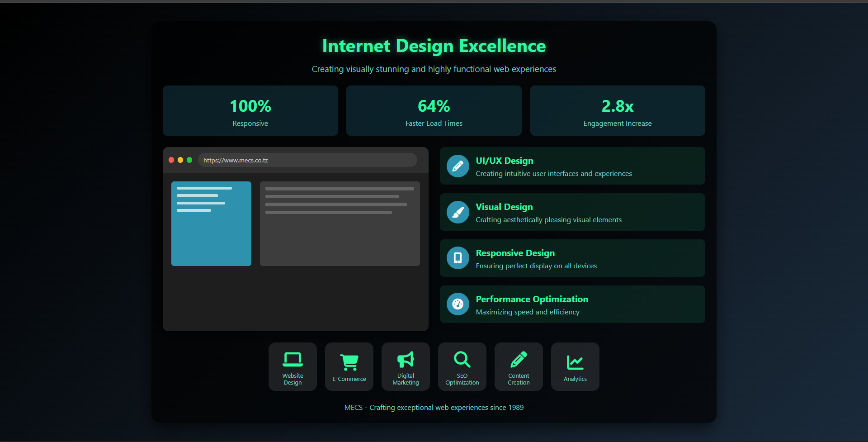Click the yellow dot in mock browser
Screen dimensions: 868x442
coord(180,160)
